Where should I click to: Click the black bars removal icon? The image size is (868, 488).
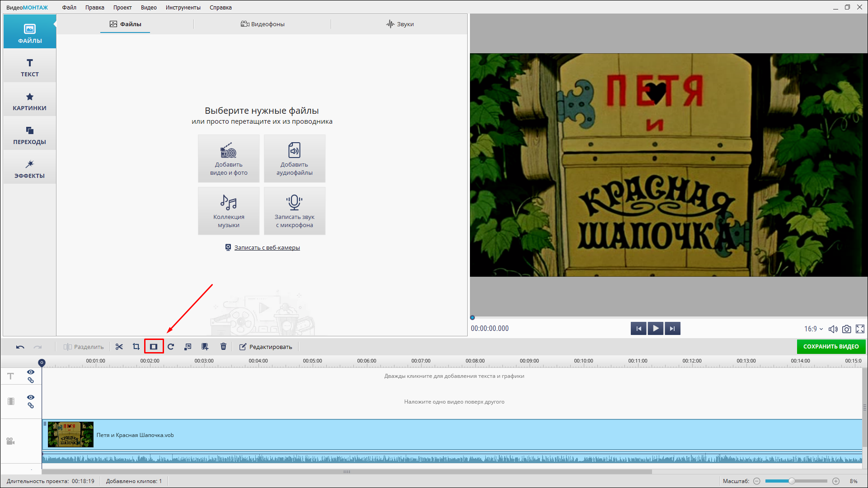[154, 347]
